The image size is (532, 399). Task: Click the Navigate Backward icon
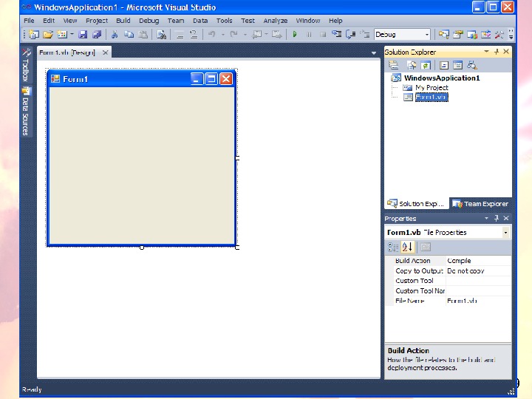click(x=257, y=34)
